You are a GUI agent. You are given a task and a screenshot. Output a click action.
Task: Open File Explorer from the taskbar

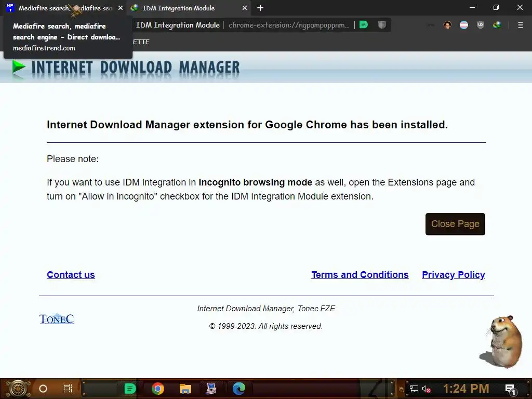pos(185,389)
